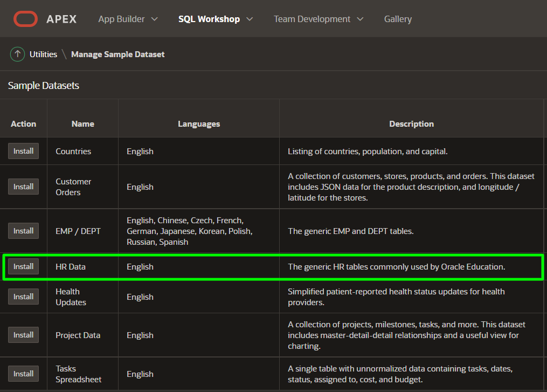Click the up-arrow breadcrumb icon
This screenshot has height=392, width=547.
18,54
